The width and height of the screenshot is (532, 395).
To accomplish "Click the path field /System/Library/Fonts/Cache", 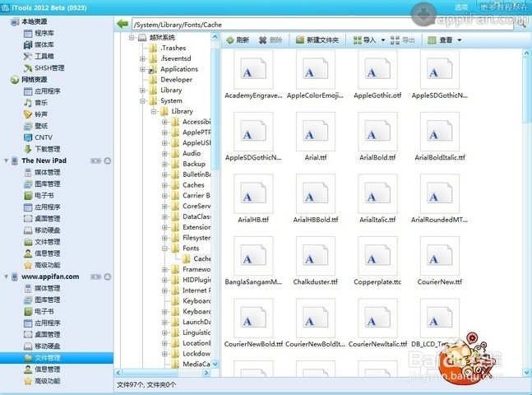I will click(x=322, y=25).
